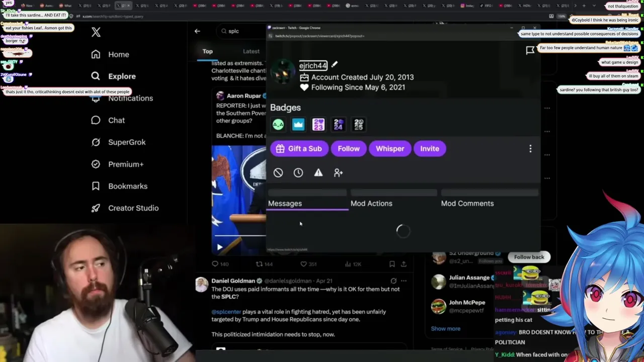Click the green face badge

[x=278, y=124]
